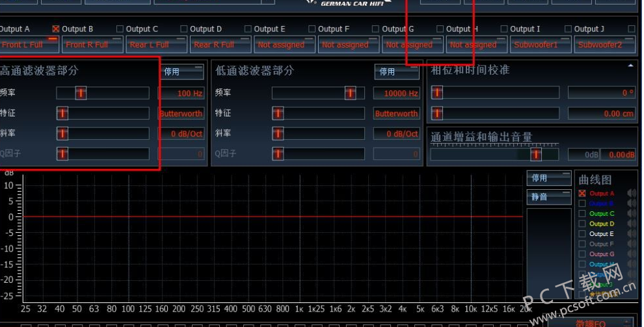The width and height of the screenshot is (644, 327).
Task: Click the 静音 mute button
Action: pos(549,197)
